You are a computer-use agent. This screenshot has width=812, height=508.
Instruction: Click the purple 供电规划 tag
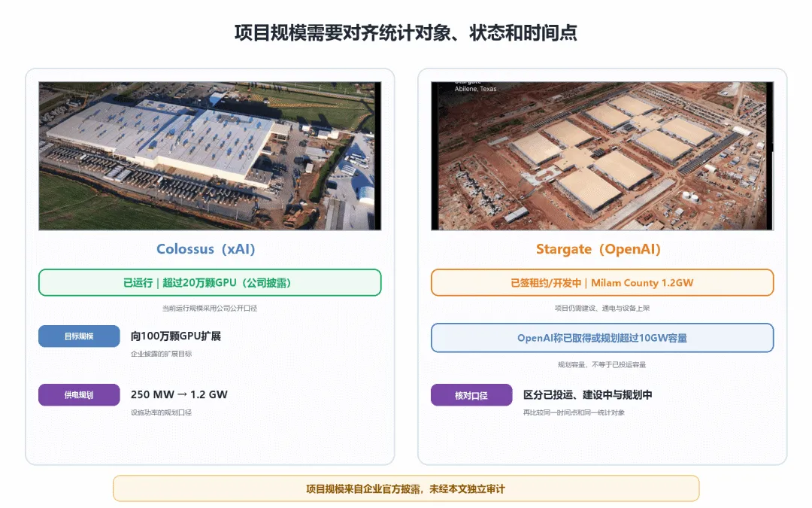coord(79,395)
